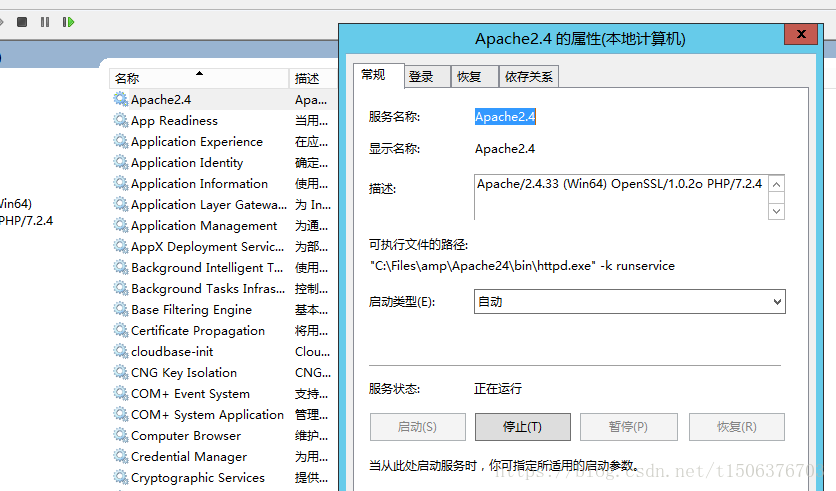The width and height of the screenshot is (836, 491).
Task: Click the gear icon beside App Readiness
Action: (120, 120)
